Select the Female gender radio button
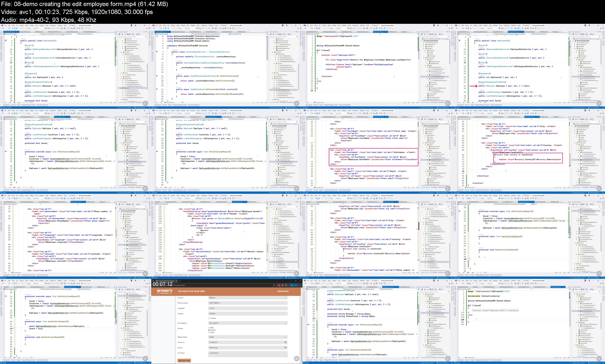This screenshot has height=364, width=605. (x=209, y=330)
